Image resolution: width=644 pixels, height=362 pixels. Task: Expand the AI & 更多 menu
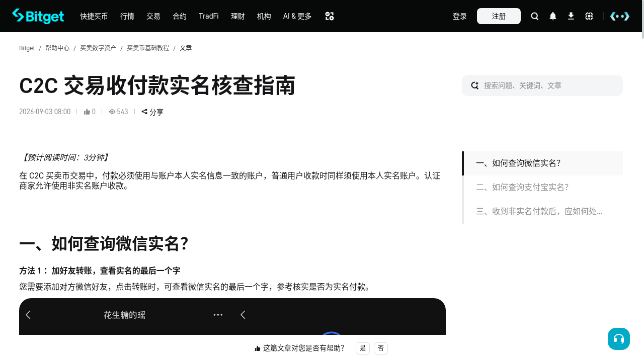[297, 16]
